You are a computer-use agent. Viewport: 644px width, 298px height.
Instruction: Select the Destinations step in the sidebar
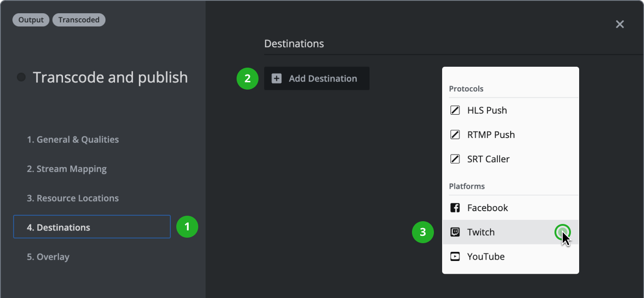click(92, 227)
